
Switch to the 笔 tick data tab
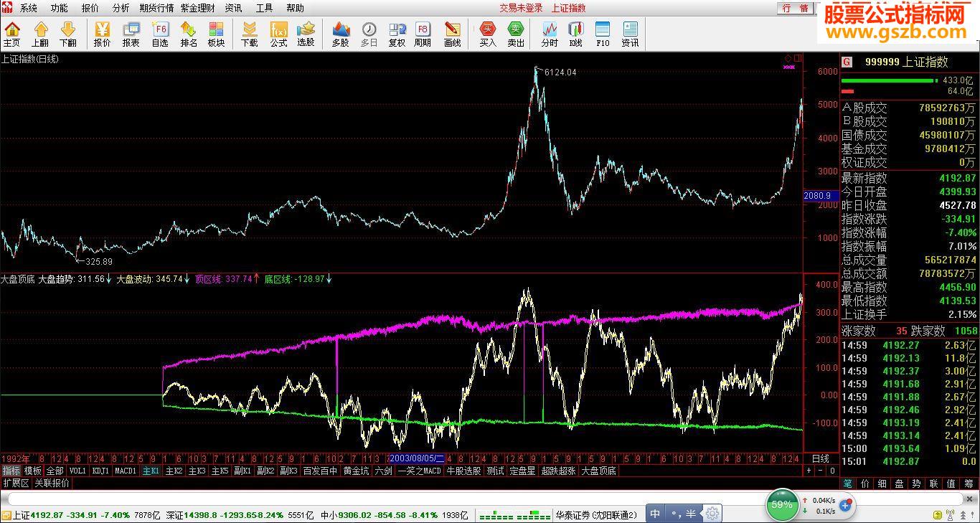(847, 484)
